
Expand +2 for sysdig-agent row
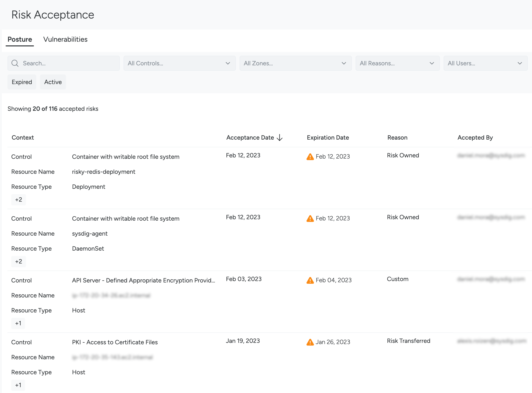[18, 261]
